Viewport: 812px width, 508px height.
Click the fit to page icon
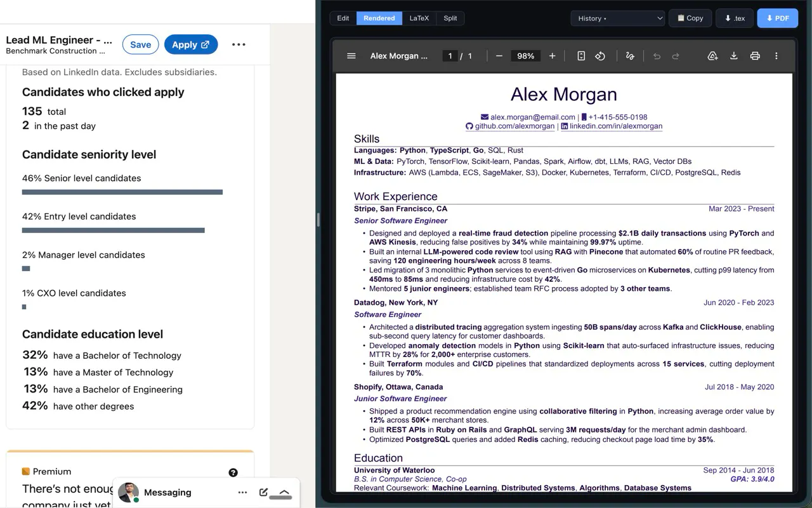pos(581,56)
